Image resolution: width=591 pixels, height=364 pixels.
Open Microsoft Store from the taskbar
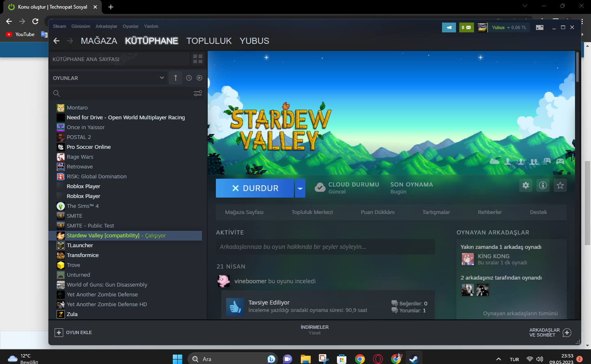point(341,359)
